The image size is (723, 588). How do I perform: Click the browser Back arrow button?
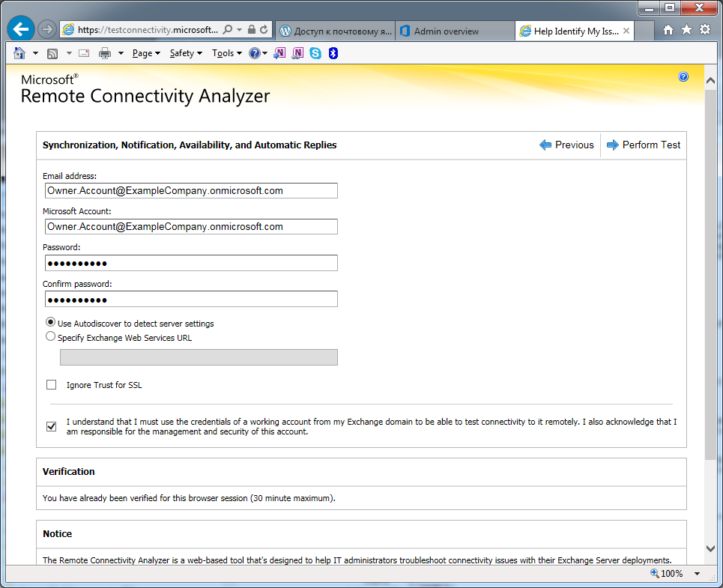pos(21,30)
